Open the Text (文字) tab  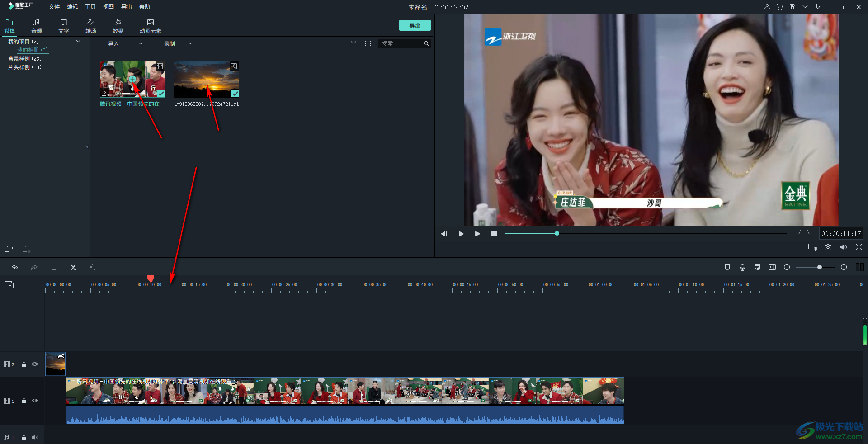click(x=64, y=26)
